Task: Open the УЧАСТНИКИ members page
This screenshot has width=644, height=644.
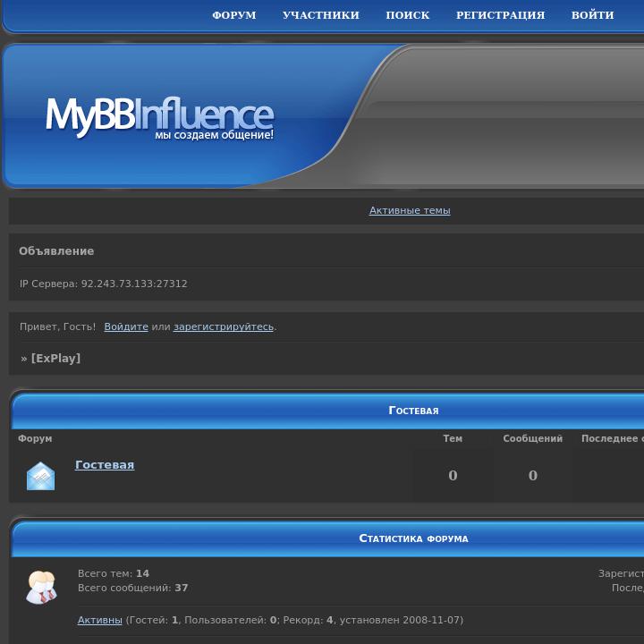Action: point(321,15)
